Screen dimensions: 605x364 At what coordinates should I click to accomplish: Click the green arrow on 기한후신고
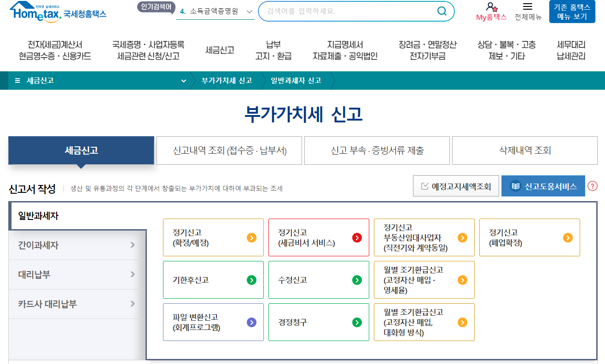point(251,280)
